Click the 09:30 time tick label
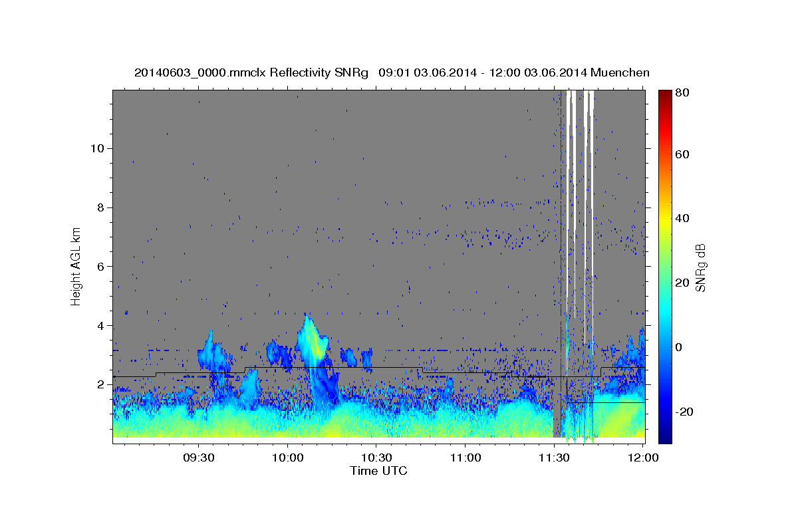Screen dimensions: 798x532 (x=199, y=458)
